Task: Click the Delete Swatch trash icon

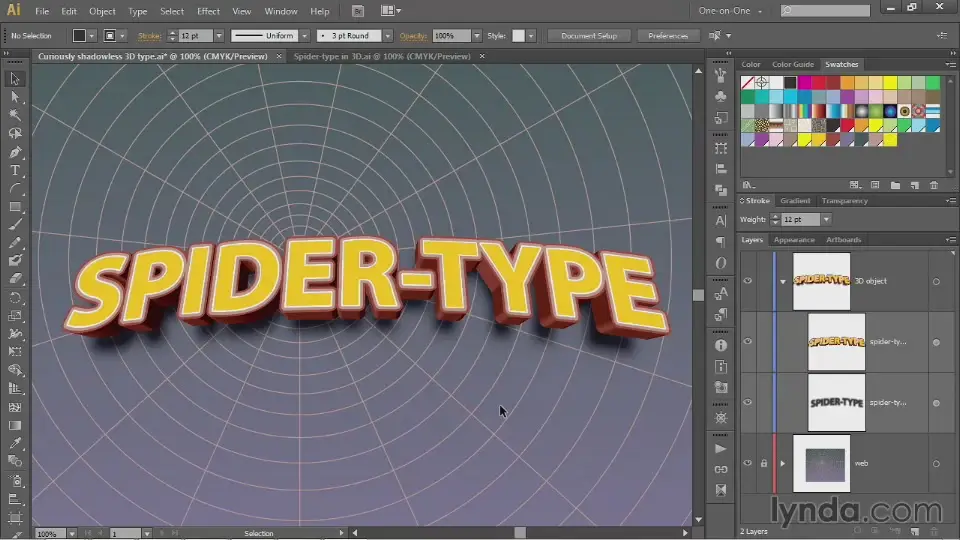Action: click(x=934, y=185)
